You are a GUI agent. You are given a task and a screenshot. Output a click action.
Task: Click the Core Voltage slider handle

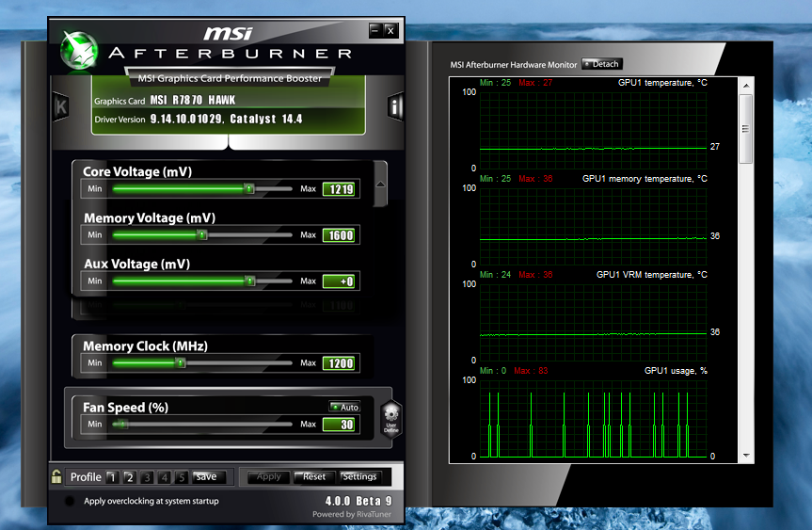[249, 188]
